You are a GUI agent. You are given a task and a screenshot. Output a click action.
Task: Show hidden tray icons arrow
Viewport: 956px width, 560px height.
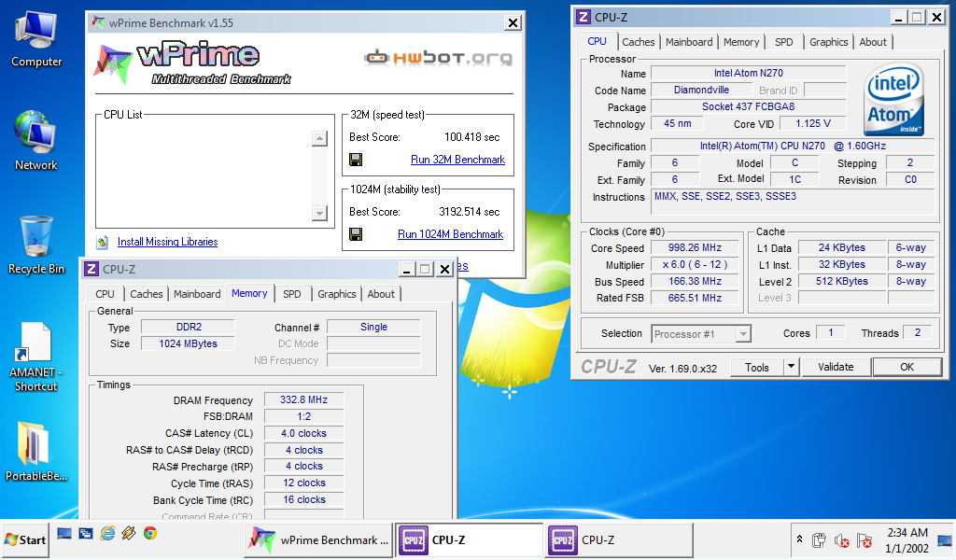click(799, 539)
